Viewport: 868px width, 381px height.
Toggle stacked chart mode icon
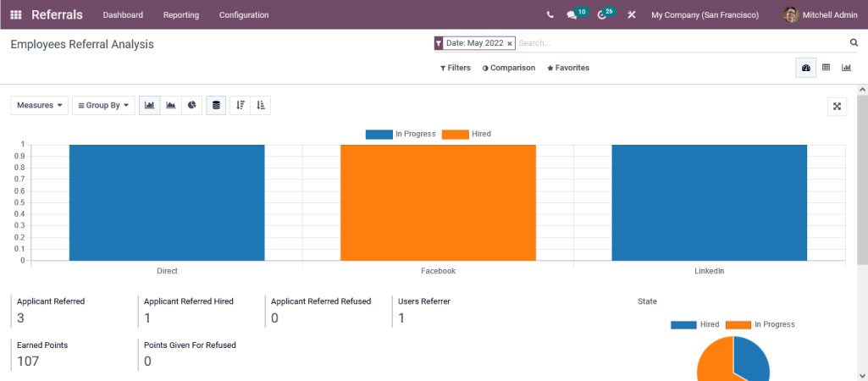pos(216,105)
